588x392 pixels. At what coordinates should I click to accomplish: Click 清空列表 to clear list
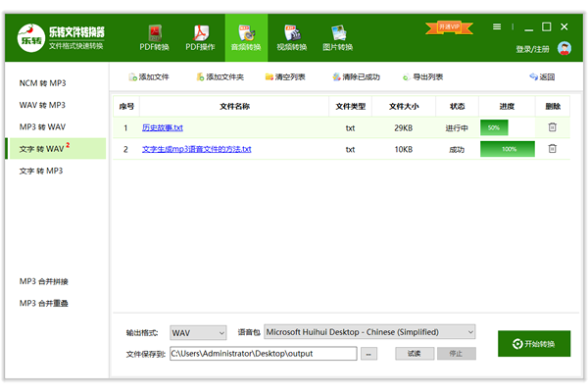click(x=287, y=76)
